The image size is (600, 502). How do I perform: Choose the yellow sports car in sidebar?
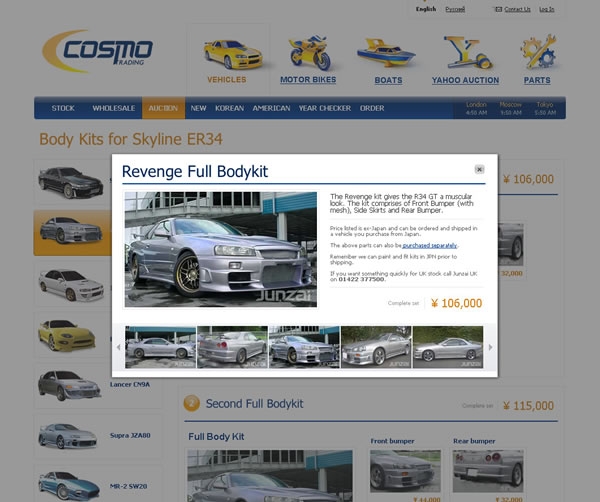click(67, 335)
